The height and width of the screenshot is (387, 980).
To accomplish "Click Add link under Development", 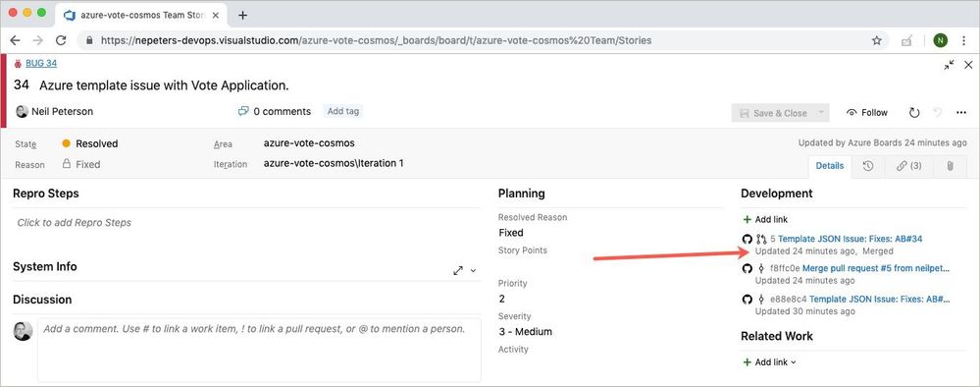I will click(x=765, y=219).
